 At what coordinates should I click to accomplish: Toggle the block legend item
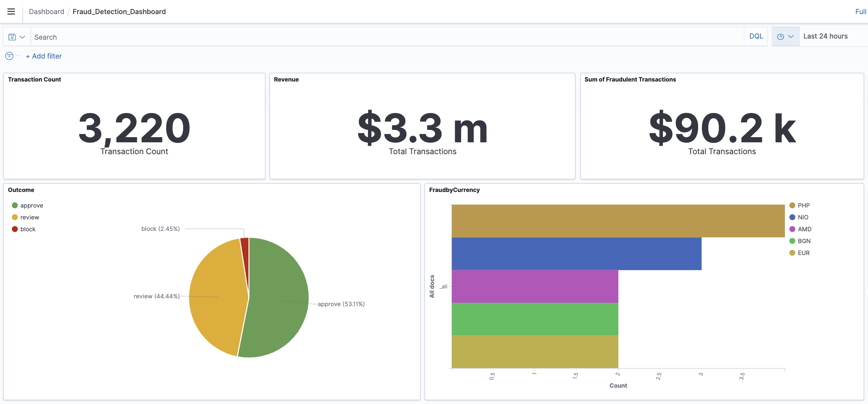click(x=28, y=229)
